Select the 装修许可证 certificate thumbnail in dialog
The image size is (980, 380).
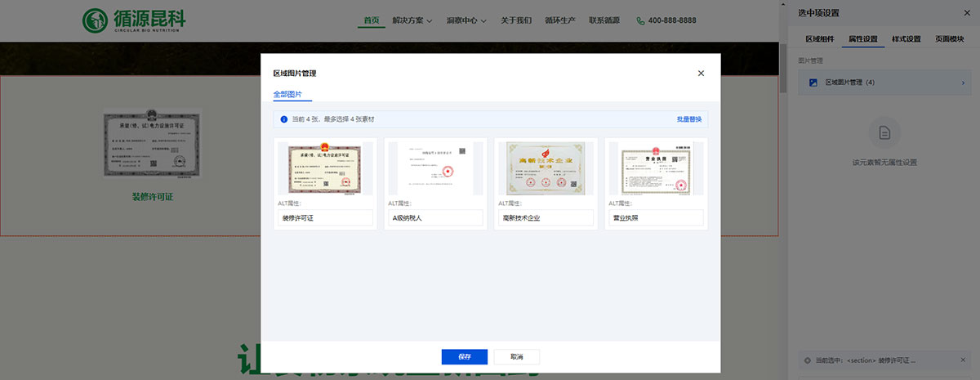[x=325, y=168]
